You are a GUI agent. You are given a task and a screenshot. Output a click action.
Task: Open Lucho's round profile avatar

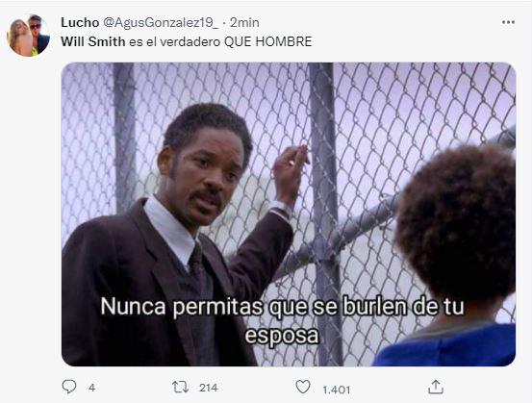click(28, 35)
